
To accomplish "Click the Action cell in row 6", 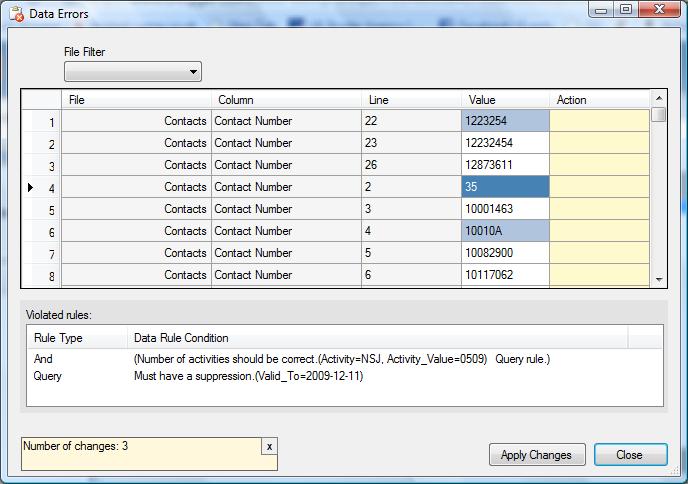I will tap(599, 230).
